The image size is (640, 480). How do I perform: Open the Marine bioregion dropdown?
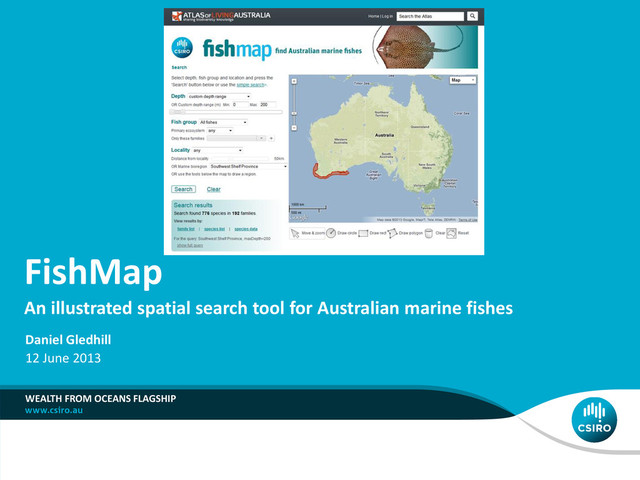tap(249, 167)
